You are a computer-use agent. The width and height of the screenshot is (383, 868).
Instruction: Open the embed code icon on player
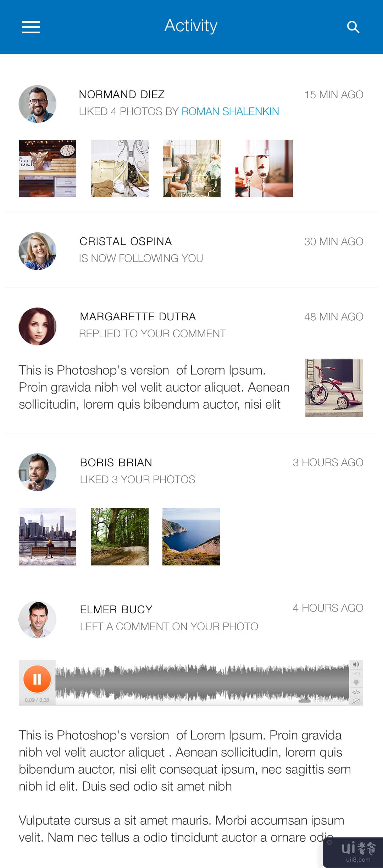356,692
